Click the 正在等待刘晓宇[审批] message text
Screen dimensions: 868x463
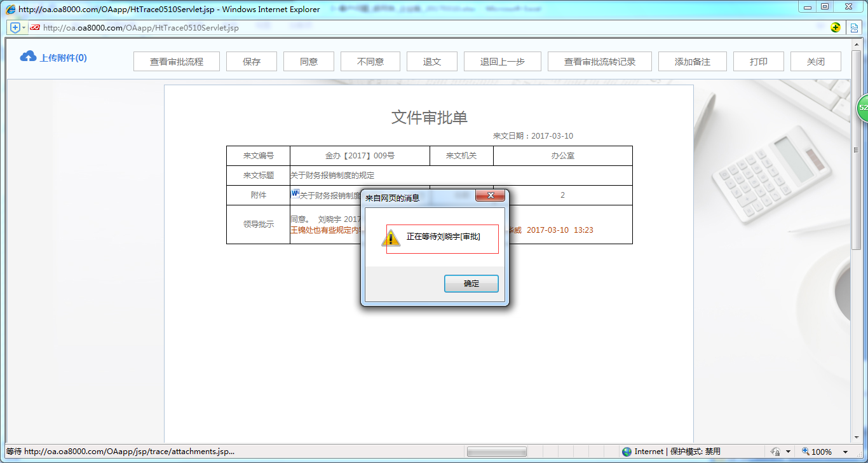click(x=444, y=237)
